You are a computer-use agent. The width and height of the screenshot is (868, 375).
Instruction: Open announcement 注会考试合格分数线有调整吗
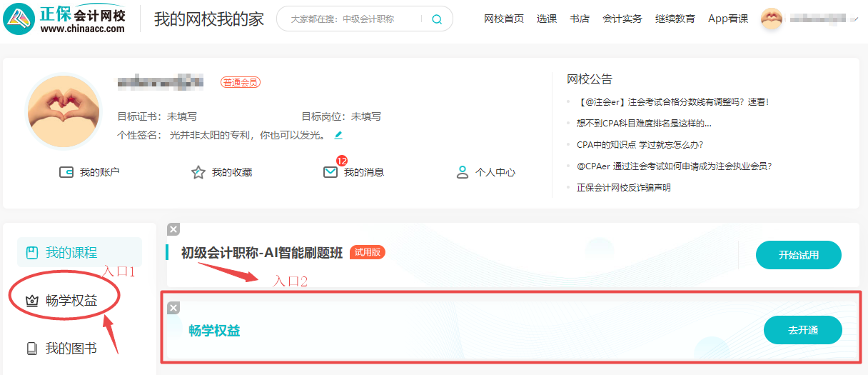(672, 102)
